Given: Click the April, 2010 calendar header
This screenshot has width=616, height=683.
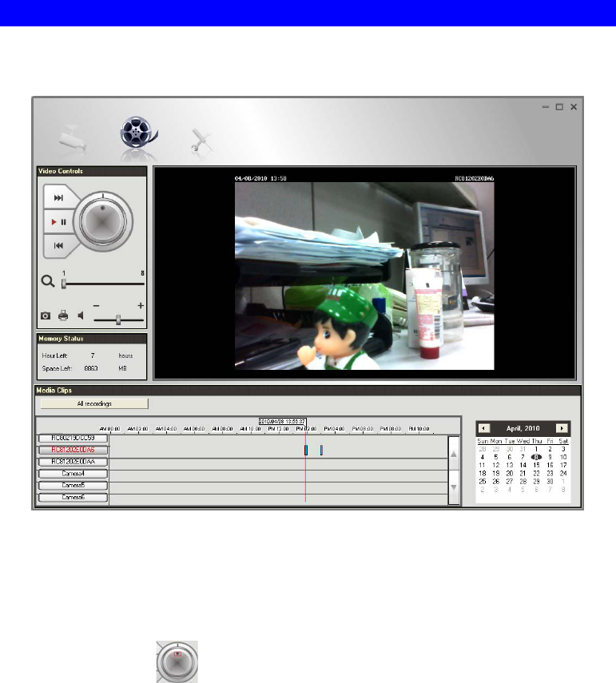Looking at the screenshot, I should pyautogui.click(x=523, y=428).
